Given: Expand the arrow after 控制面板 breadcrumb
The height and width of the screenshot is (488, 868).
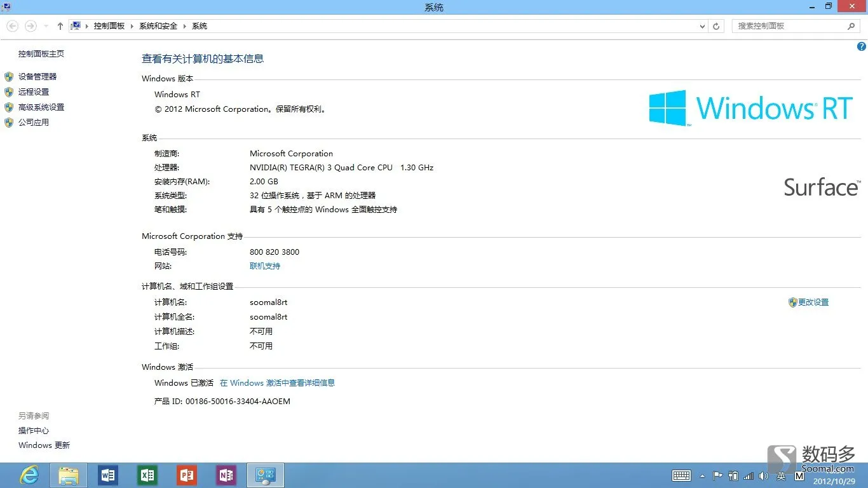Looking at the screenshot, I should click(x=132, y=26).
